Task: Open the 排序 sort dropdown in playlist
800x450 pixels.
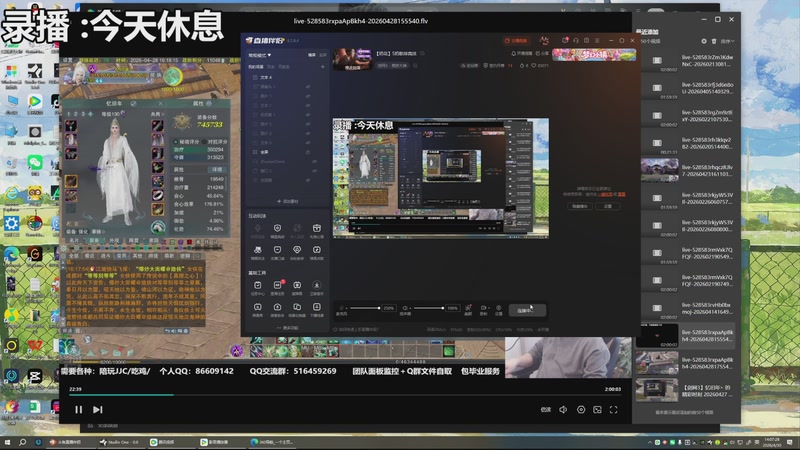Action: (727, 41)
